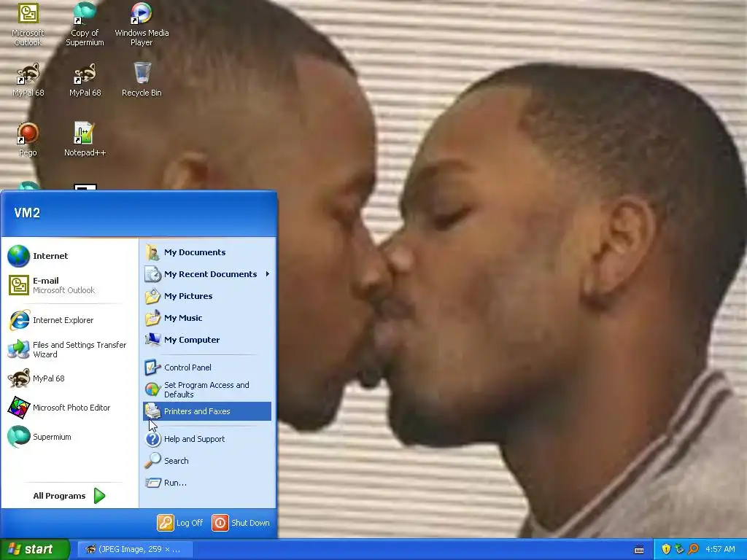This screenshot has width=747, height=560.
Task: Click the green start button
Action: point(35,549)
